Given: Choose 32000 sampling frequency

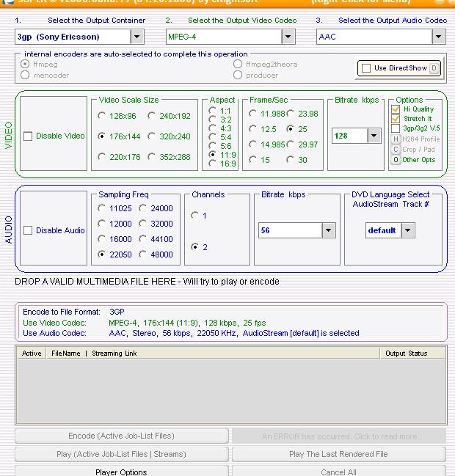Looking at the screenshot, I should [x=142, y=224].
